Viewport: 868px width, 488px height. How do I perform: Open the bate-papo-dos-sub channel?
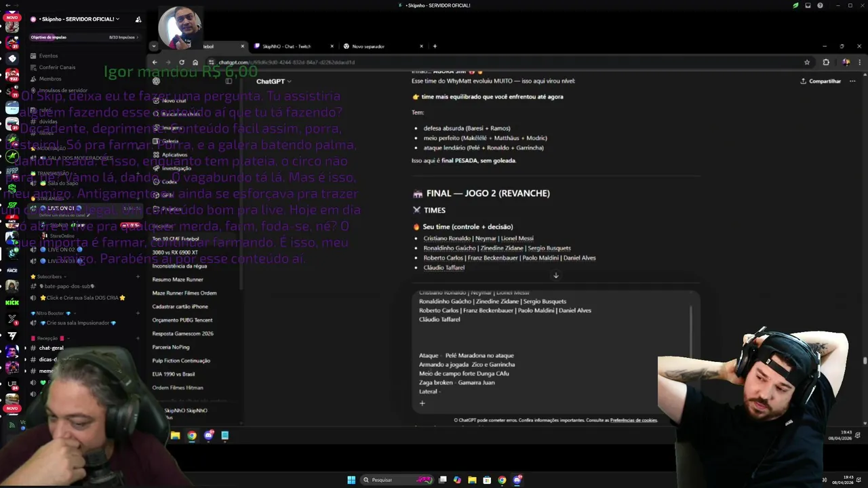point(66,286)
